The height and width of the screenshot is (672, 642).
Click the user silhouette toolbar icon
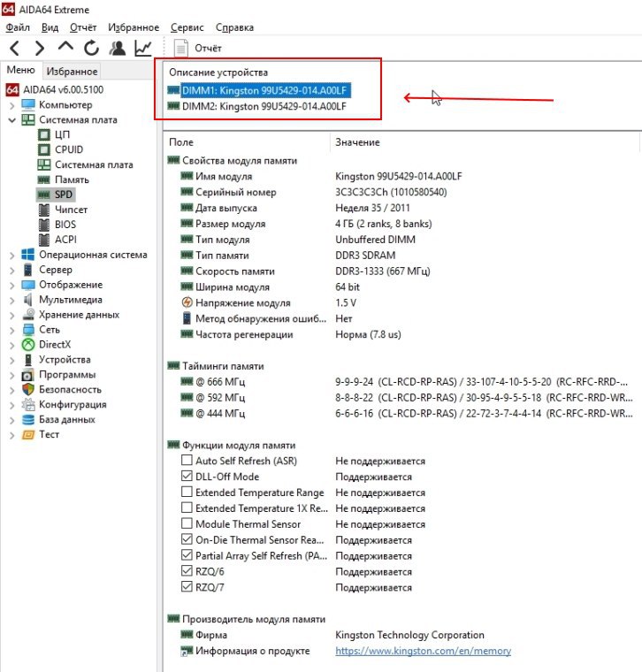[117, 48]
